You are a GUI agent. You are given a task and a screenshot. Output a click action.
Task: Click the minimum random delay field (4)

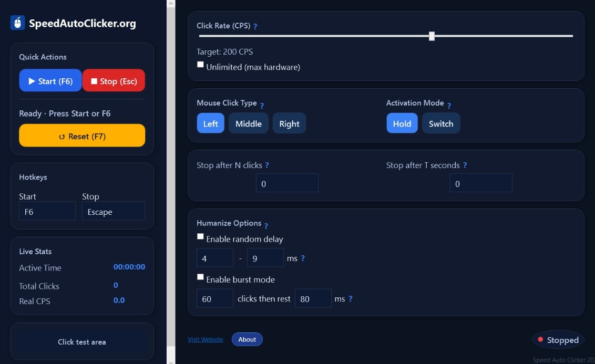pyautogui.click(x=215, y=258)
